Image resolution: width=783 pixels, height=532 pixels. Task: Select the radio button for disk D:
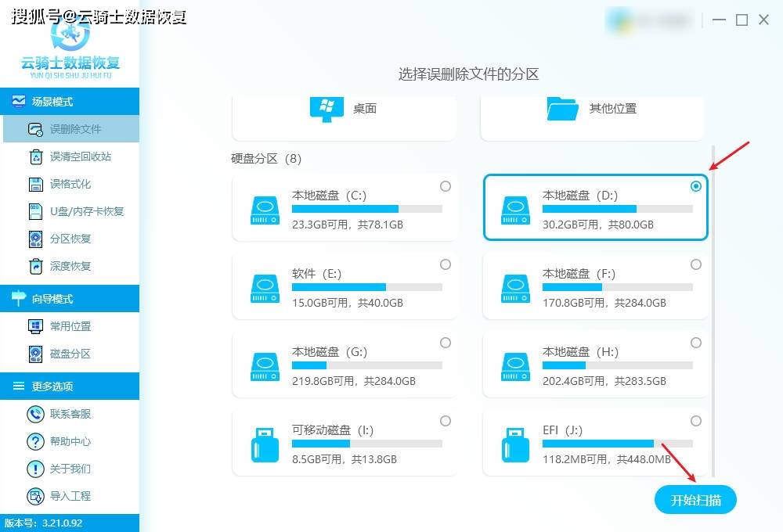point(696,186)
